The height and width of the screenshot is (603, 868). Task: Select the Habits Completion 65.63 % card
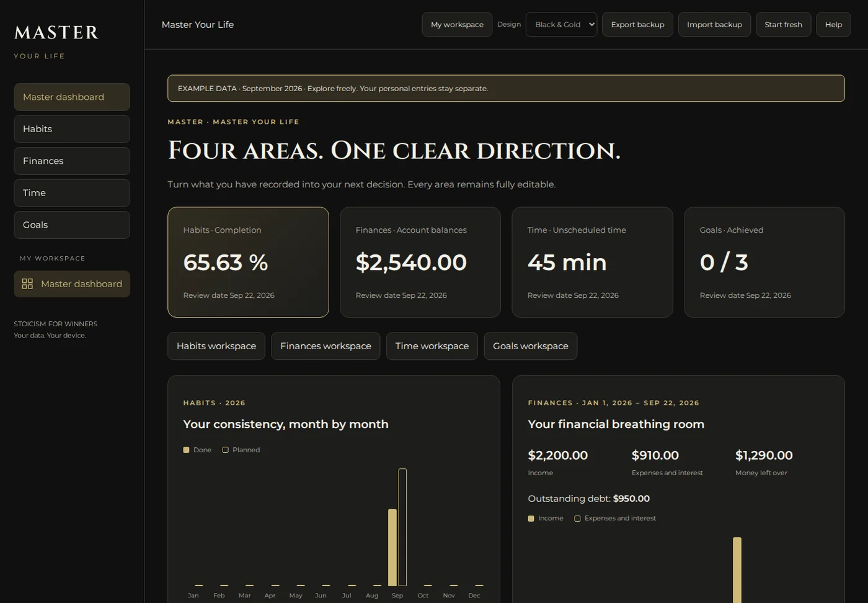coord(248,262)
